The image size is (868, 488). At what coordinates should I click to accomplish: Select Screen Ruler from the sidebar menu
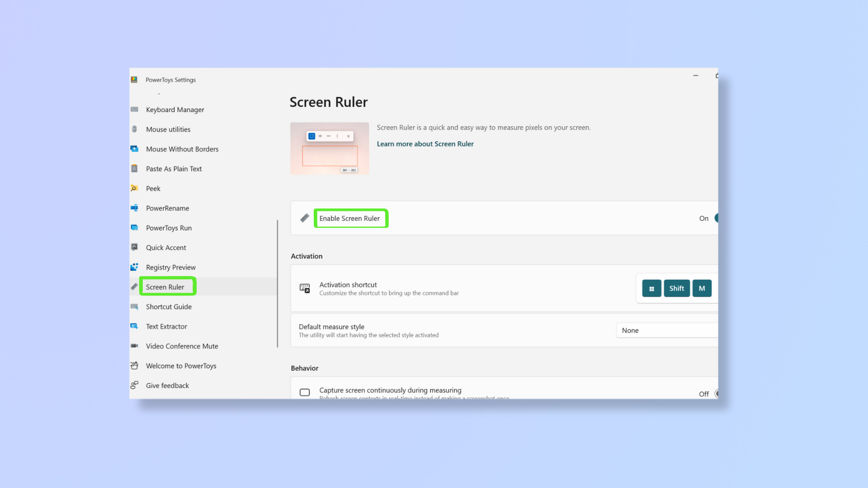pos(165,286)
